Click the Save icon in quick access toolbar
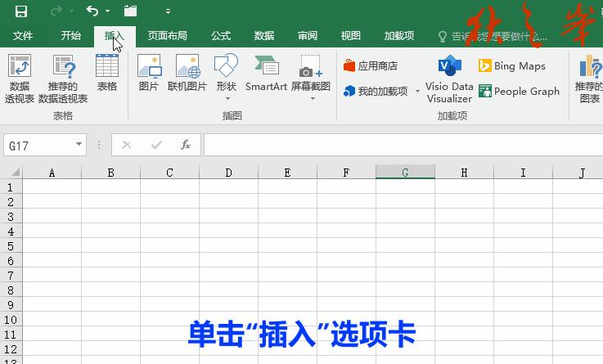 click(x=21, y=11)
